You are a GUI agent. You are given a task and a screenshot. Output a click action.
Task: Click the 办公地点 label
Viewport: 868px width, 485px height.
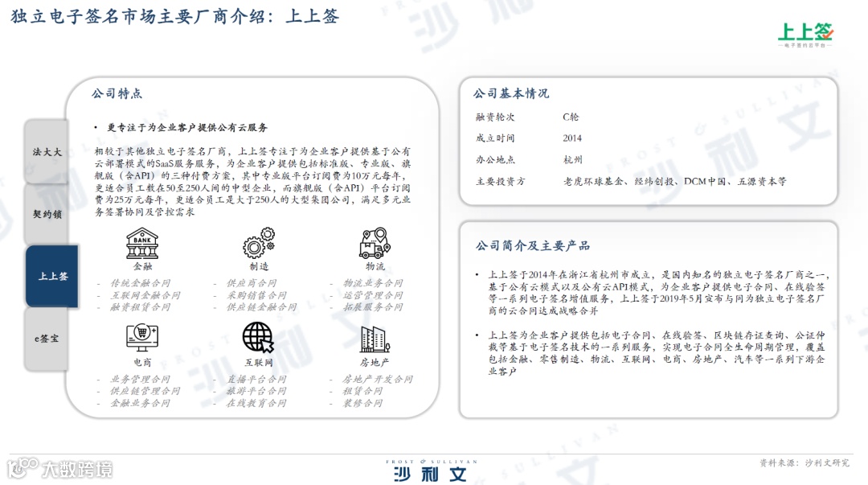click(495, 159)
